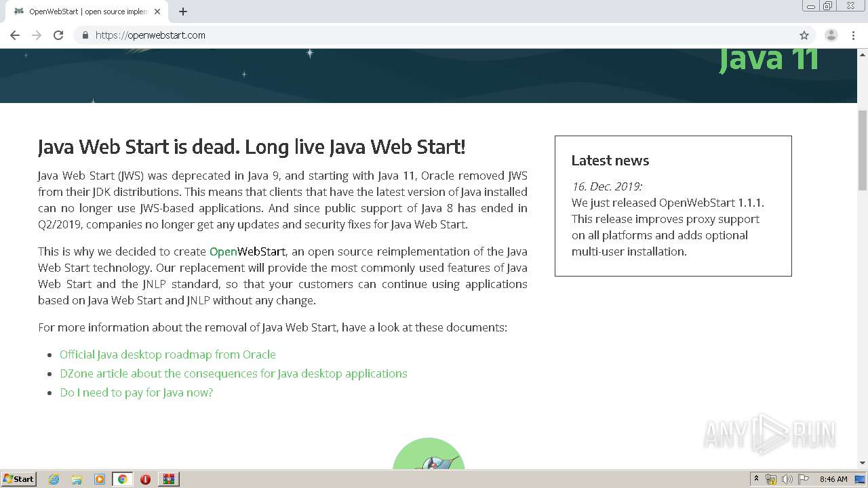
Task: Click page vertical scrollbar thumb
Action: [x=863, y=149]
